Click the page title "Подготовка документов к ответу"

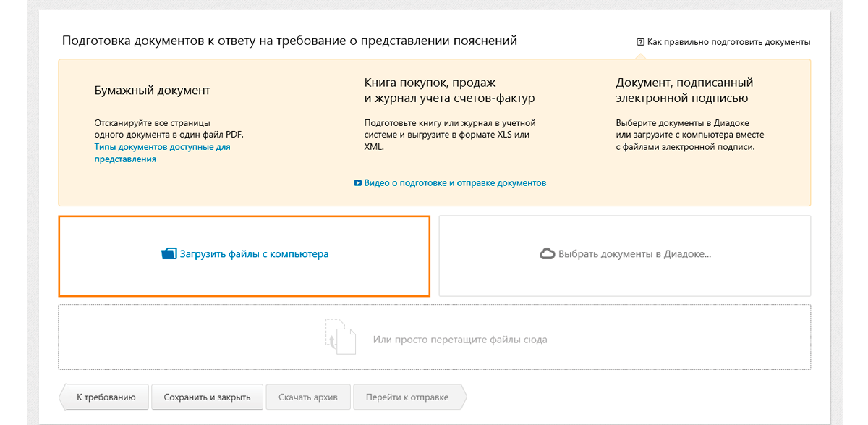click(289, 41)
